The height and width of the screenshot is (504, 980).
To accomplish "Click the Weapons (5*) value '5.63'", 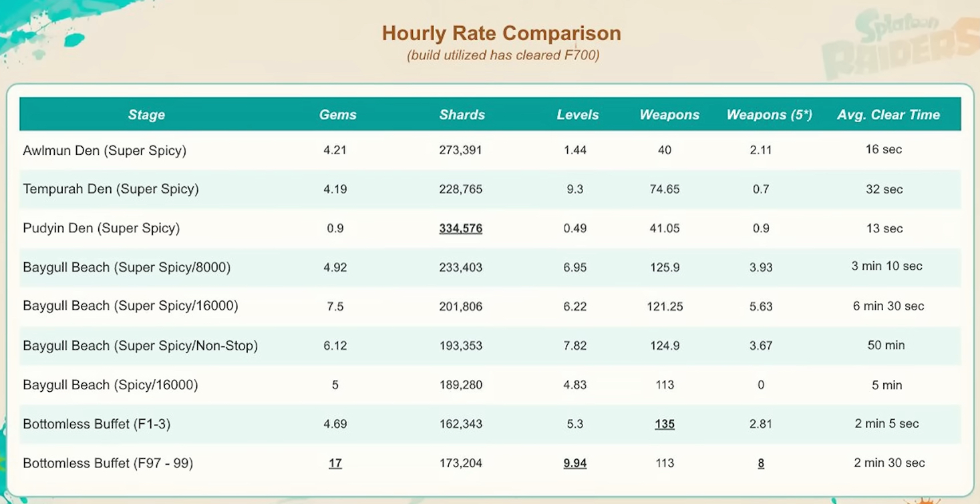I will [x=761, y=306].
